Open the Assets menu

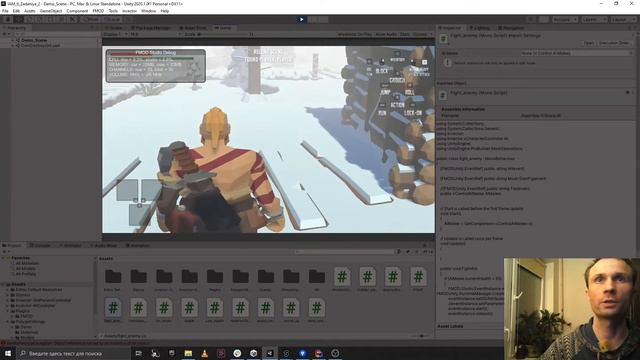pos(30,11)
